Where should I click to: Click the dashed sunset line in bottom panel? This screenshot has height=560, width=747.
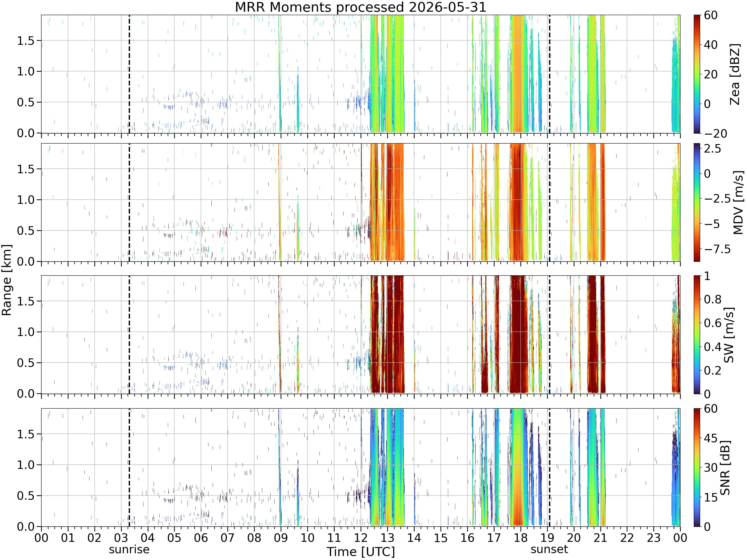pos(550,467)
